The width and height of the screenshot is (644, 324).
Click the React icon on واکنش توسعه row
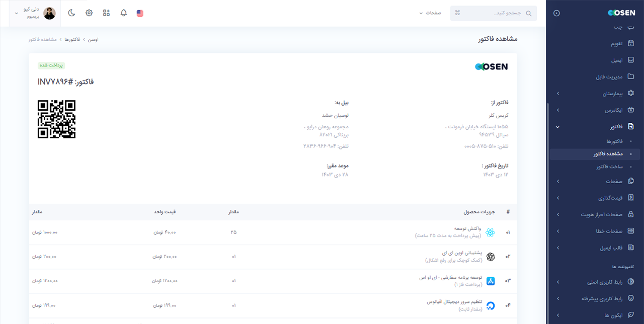pos(490,232)
